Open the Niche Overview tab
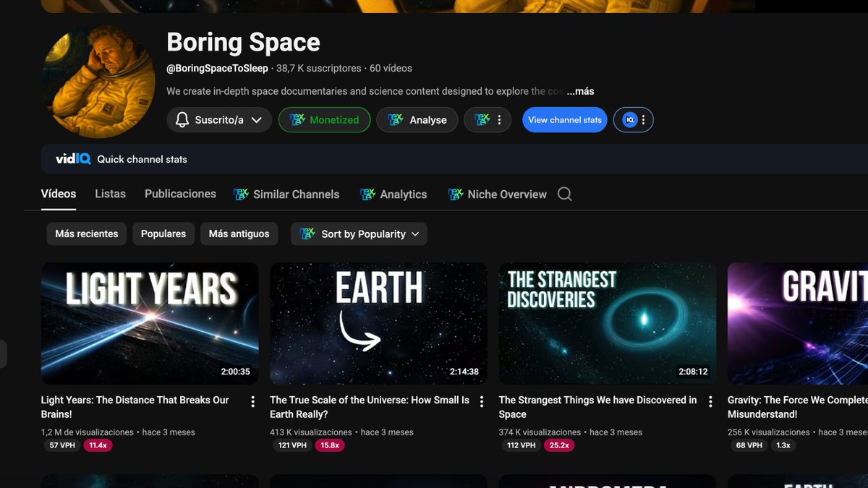 498,194
